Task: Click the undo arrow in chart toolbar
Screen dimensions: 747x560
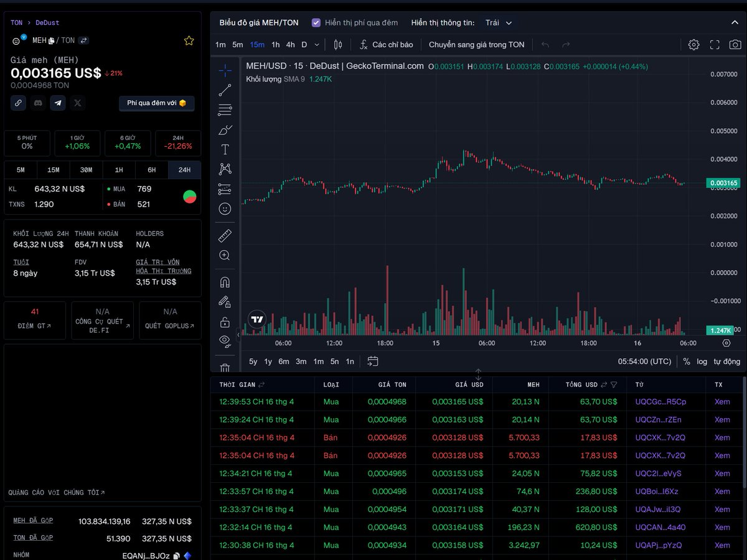Action: coord(545,45)
